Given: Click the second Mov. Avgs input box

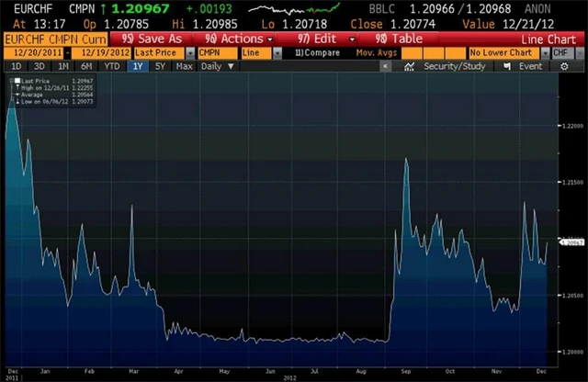Looking at the screenshot, I should click(434, 53).
